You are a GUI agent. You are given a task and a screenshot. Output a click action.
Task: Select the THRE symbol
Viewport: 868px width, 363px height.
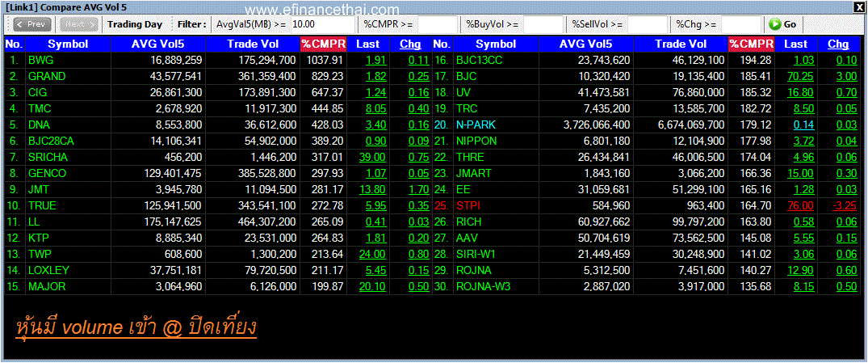[x=469, y=158]
